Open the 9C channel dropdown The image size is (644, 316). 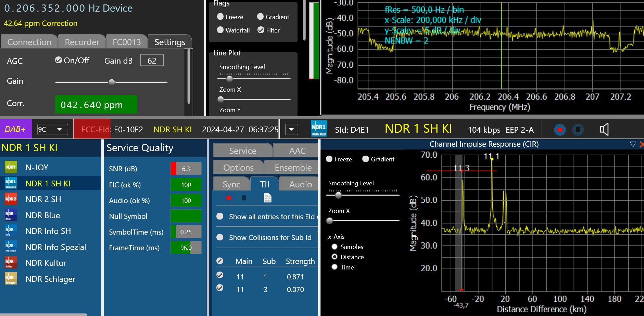(x=52, y=129)
